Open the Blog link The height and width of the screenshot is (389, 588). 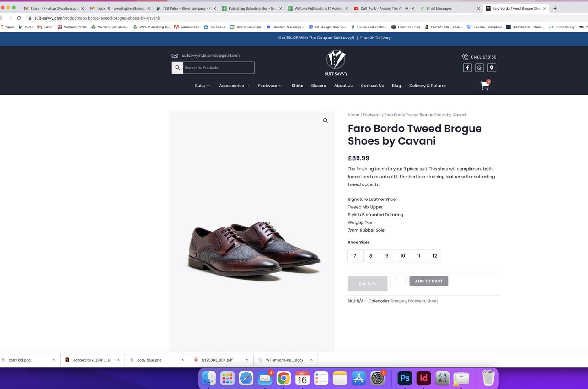coord(396,86)
